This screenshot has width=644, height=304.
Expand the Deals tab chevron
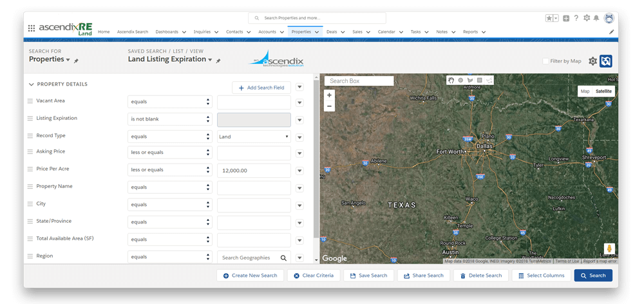343,32
